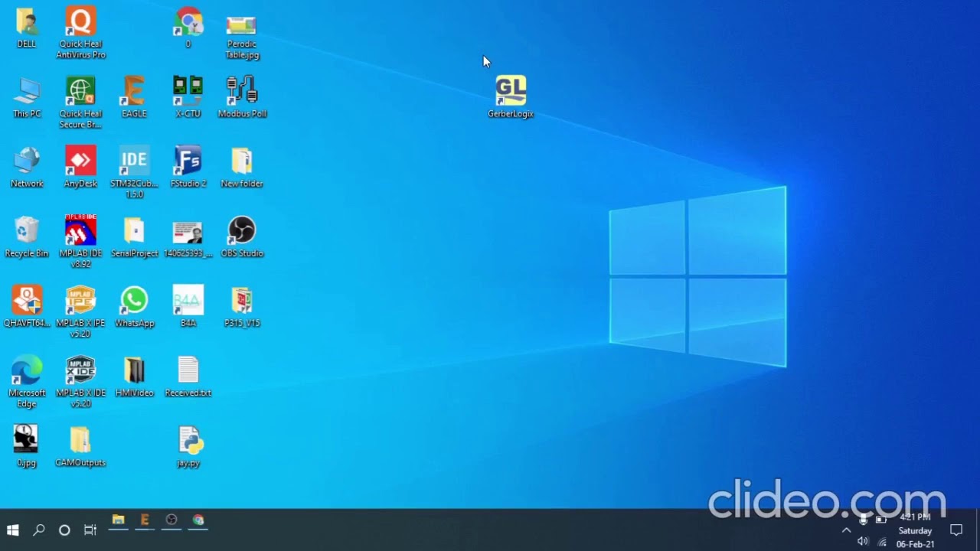Open the SerialProject folder

point(134,236)
